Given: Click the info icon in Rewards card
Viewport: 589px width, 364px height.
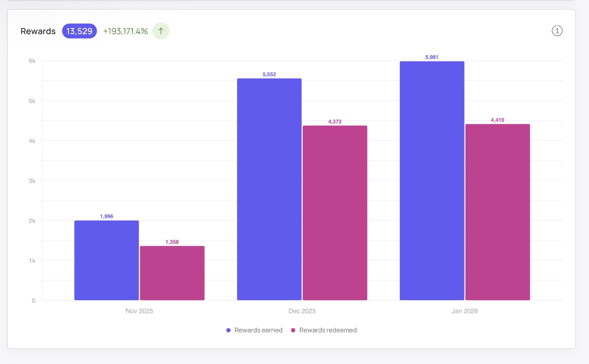Looking at the screenshot, I should coord(557,31).
